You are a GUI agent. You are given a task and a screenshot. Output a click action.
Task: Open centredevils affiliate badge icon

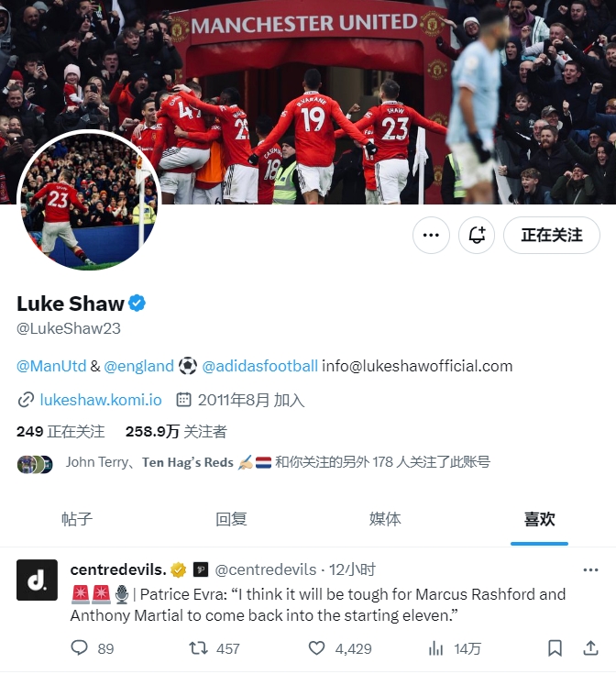[x=201, y=570]
